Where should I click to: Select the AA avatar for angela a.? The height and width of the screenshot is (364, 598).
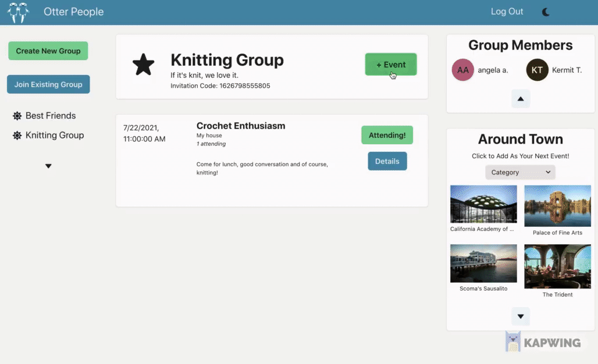[x=462, y=70]
